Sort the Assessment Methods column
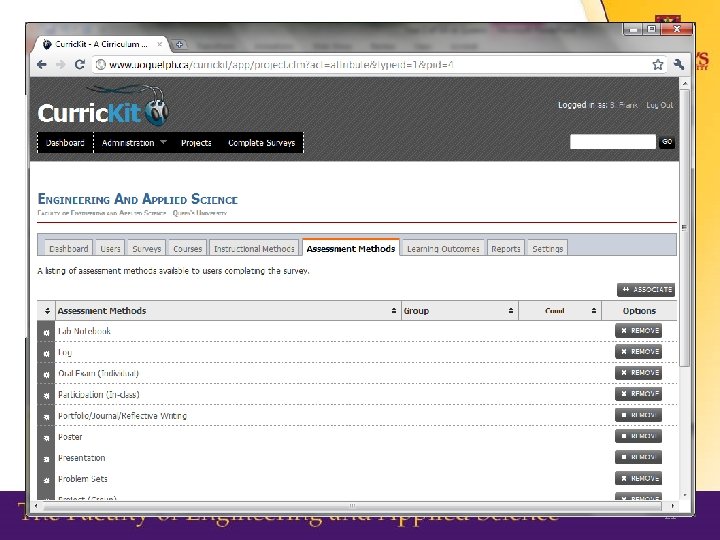The height and width of the screenshot is (540, 720). (394, 311)
